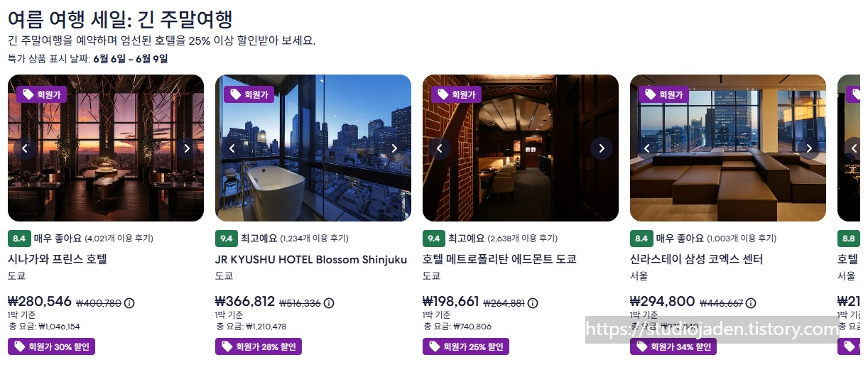Click the 회원가 30% 할인 badge
This screenshot has height=372, width=868.
51,346
